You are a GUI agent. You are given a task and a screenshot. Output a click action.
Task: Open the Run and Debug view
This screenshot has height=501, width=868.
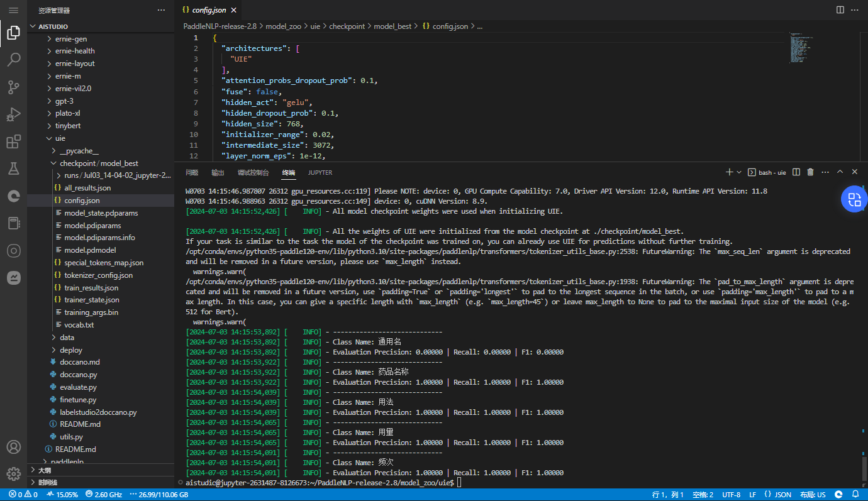[x=13, y=114]
